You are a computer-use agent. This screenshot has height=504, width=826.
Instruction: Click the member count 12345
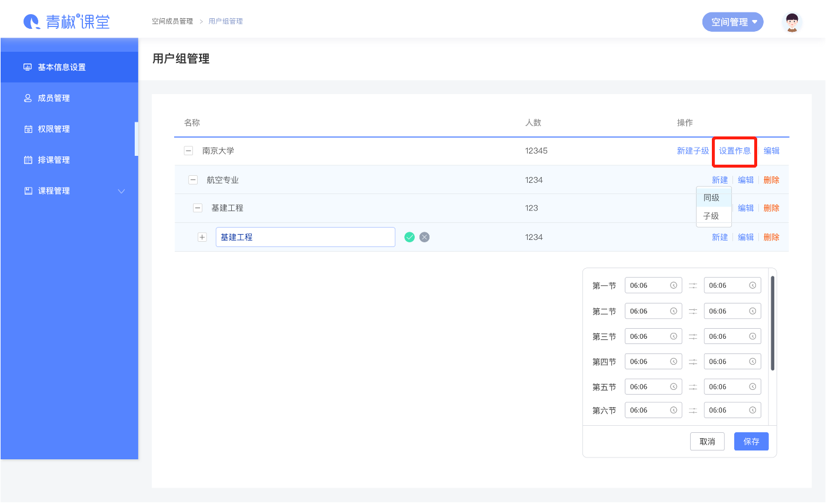[x=537, y=151]
